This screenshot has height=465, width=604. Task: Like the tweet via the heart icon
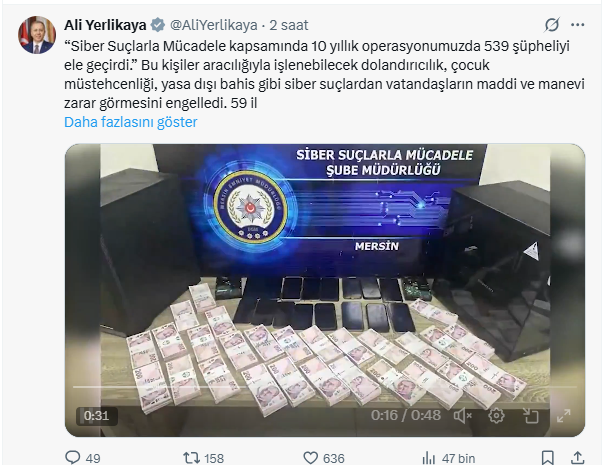[310, 458]
